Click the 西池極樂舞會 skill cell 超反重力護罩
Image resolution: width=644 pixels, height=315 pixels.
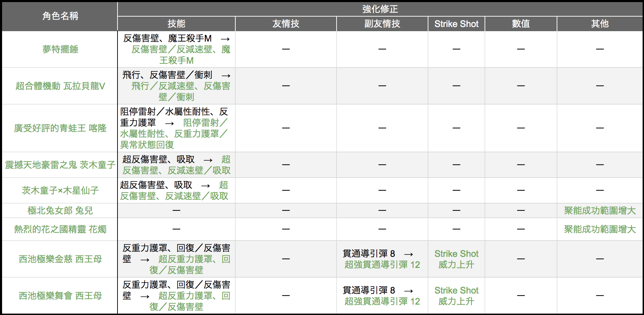(176, 296)
